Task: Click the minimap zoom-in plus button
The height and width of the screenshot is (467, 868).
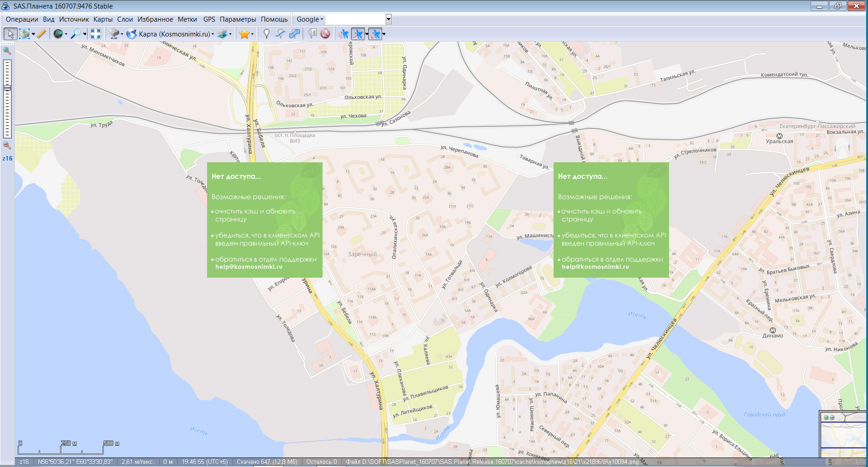Action: (x=826, y=417)
